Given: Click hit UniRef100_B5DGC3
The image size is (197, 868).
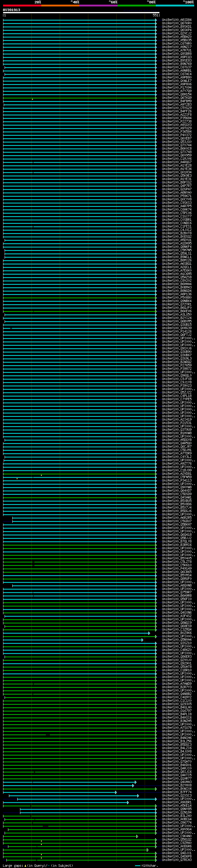Looking at the screenshot, I should [x=176, y=744].
